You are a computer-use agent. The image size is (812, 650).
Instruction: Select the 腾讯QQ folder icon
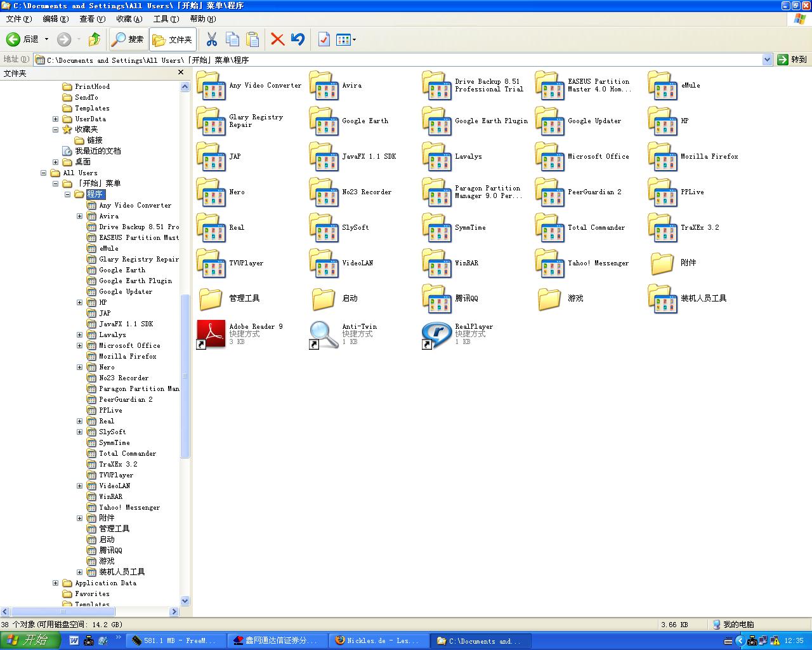pyautogui.click(x=436, y=298)
